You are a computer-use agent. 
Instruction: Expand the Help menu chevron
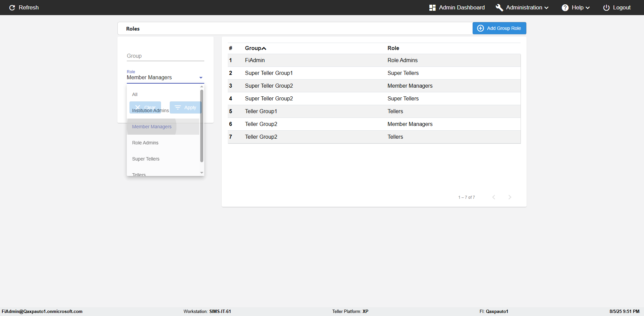click(588, 8)
